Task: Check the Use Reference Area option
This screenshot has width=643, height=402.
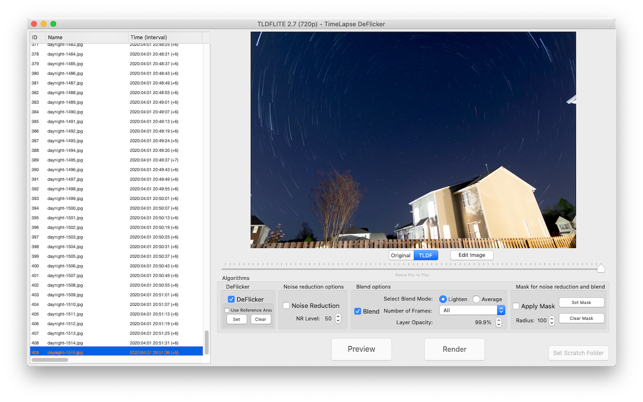Action: coord(228,310)
